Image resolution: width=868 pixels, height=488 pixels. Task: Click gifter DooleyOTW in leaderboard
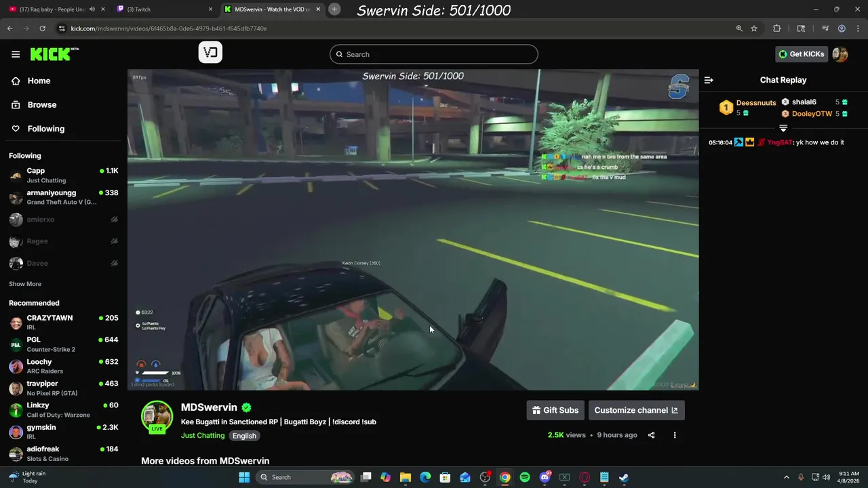pos(812,114)
